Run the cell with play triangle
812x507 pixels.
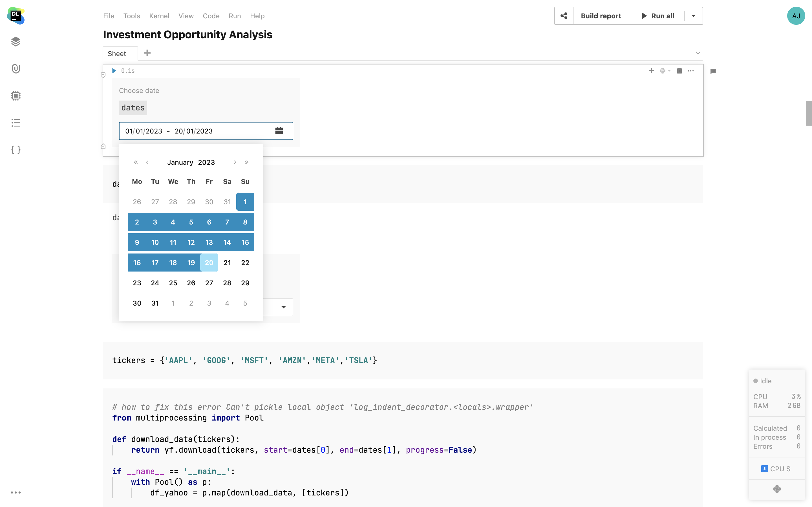tap(114, 71)
